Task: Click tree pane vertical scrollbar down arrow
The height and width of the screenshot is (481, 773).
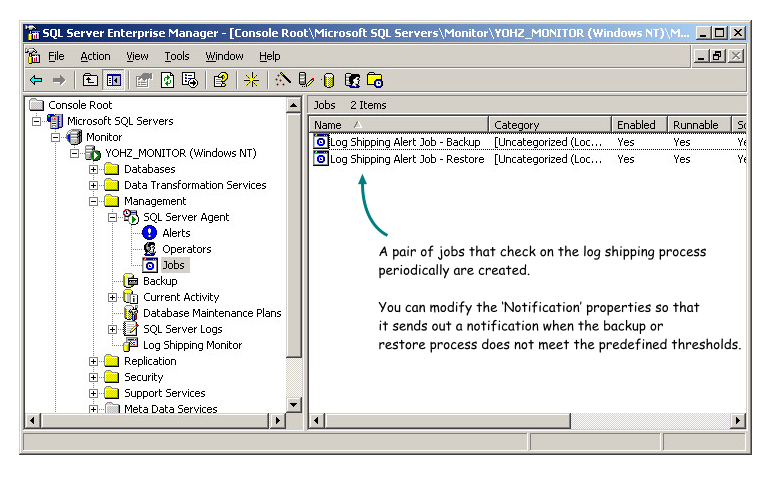Action: (x=293, y=405)
